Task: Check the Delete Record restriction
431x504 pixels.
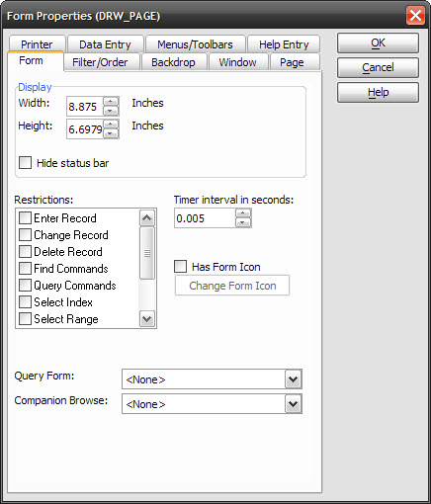Action: 25,252
